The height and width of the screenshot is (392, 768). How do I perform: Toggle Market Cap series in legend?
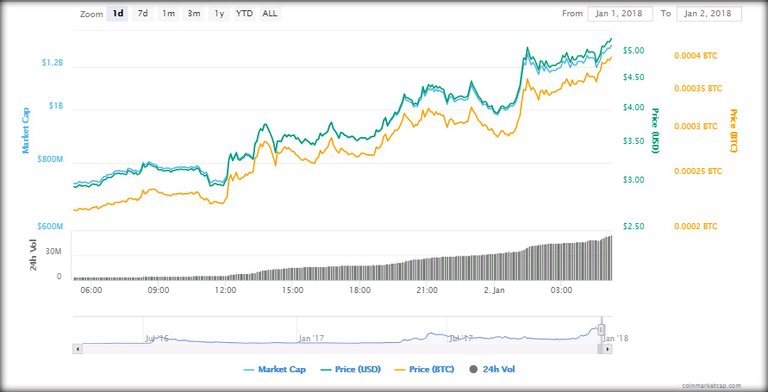[274, 369]
